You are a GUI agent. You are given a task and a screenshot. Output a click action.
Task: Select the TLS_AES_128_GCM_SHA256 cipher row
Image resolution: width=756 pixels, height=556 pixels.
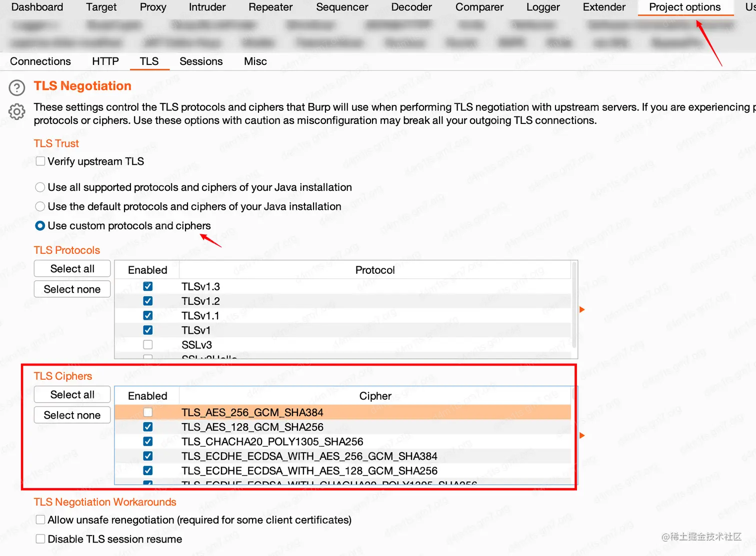click(343, 427)
